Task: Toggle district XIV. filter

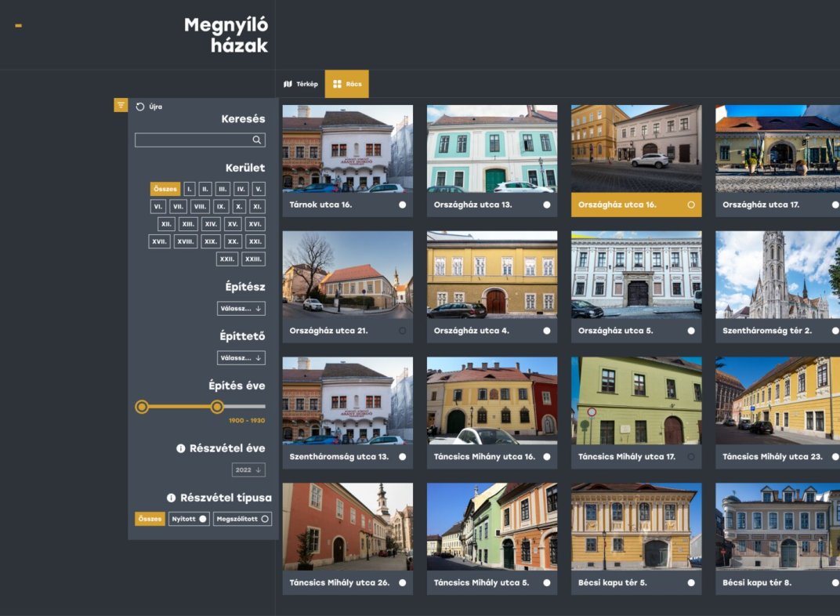Action: pos(211,224)
